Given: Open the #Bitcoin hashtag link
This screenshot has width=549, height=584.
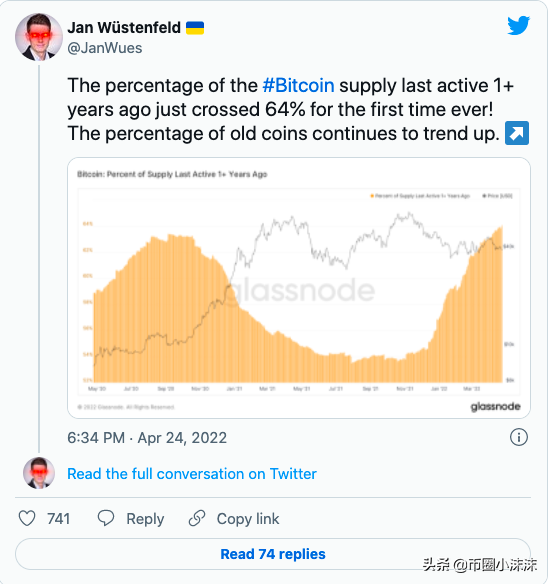Looking at the screenshot, I should pyautogui.click(x=299, y=85).
